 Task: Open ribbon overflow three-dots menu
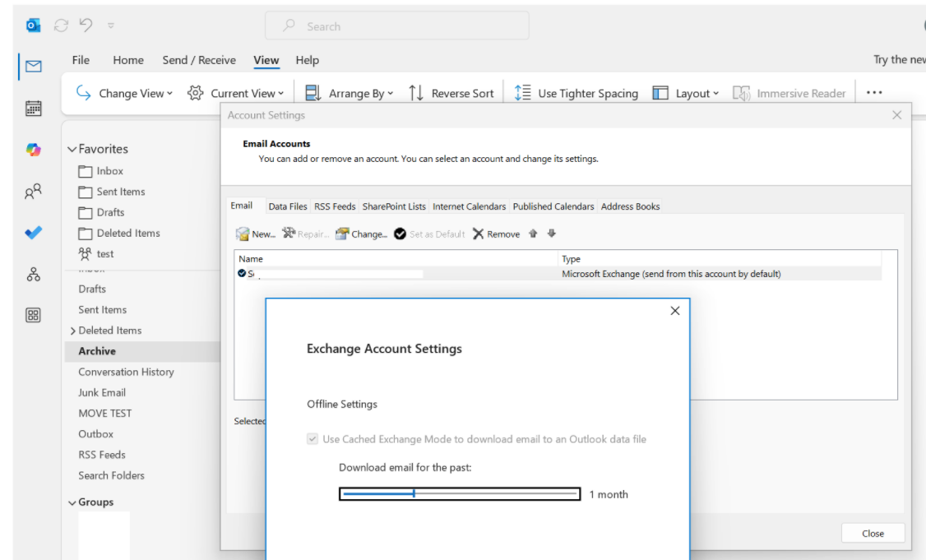tap(874, 93)
